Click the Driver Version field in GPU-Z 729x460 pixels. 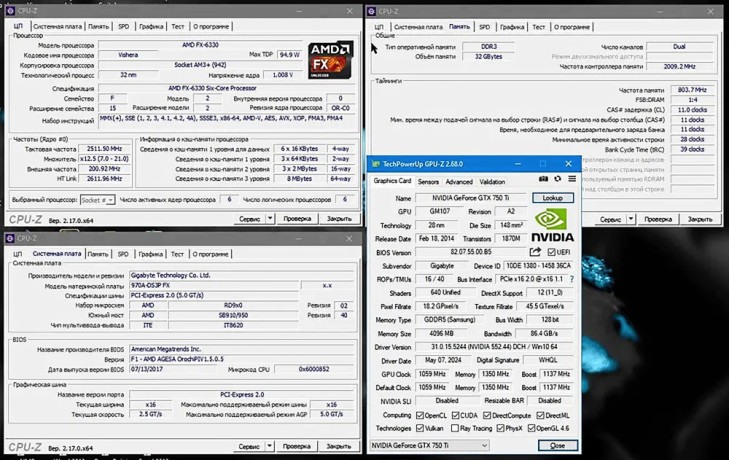click(494, 347)
